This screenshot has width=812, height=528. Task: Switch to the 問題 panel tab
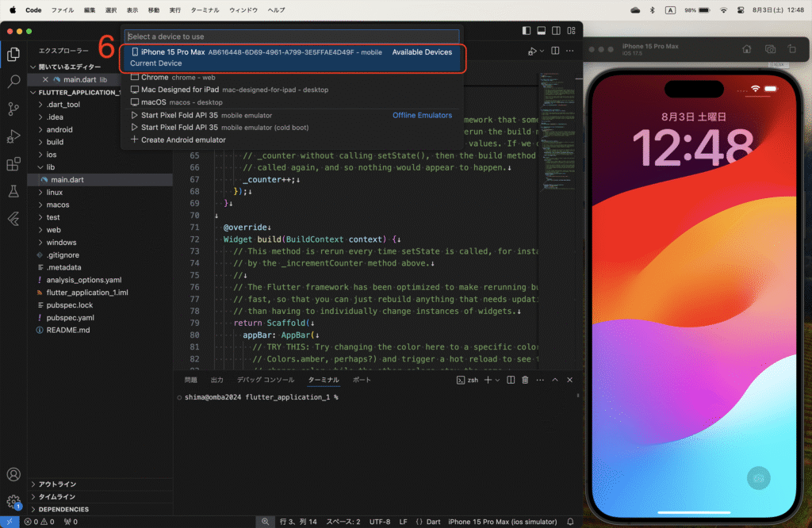tap(190, 380)
